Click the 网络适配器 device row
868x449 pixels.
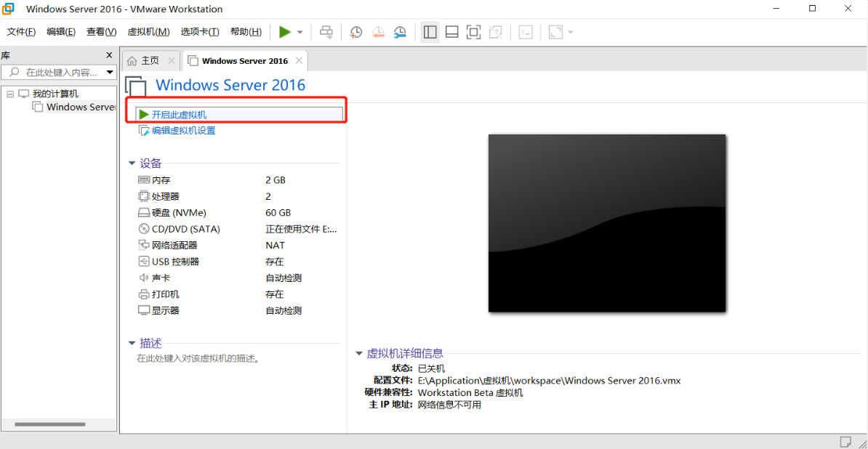coord(238,245)
